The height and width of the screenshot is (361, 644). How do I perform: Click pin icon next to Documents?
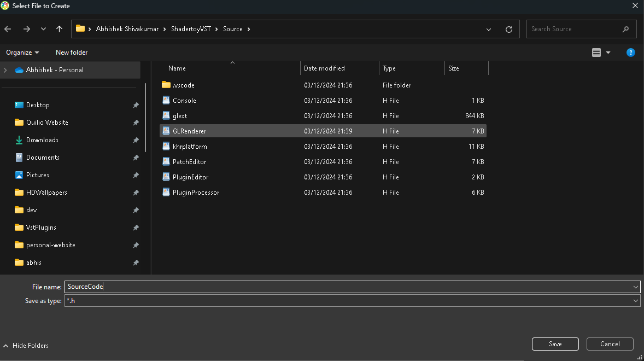click(136, 158)
